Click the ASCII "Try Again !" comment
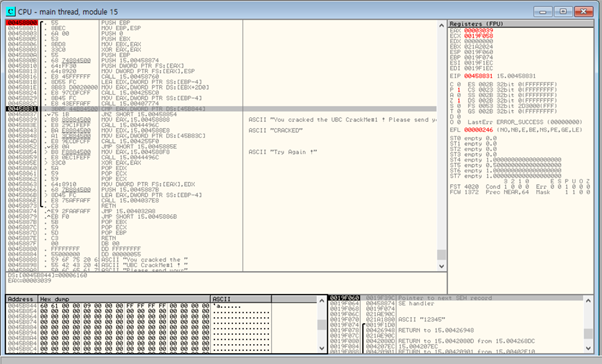The height and width of the screenshot is (364, 602). pos(283,152)
